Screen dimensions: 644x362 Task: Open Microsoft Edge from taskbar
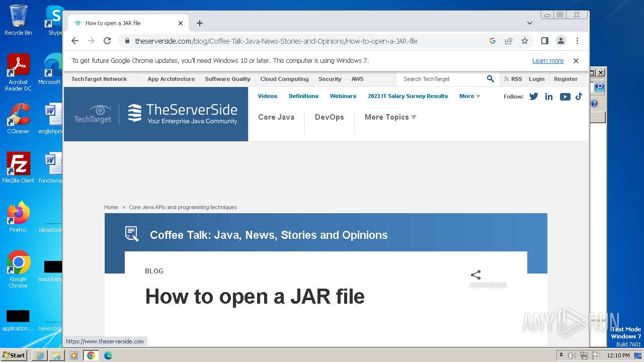108,355
